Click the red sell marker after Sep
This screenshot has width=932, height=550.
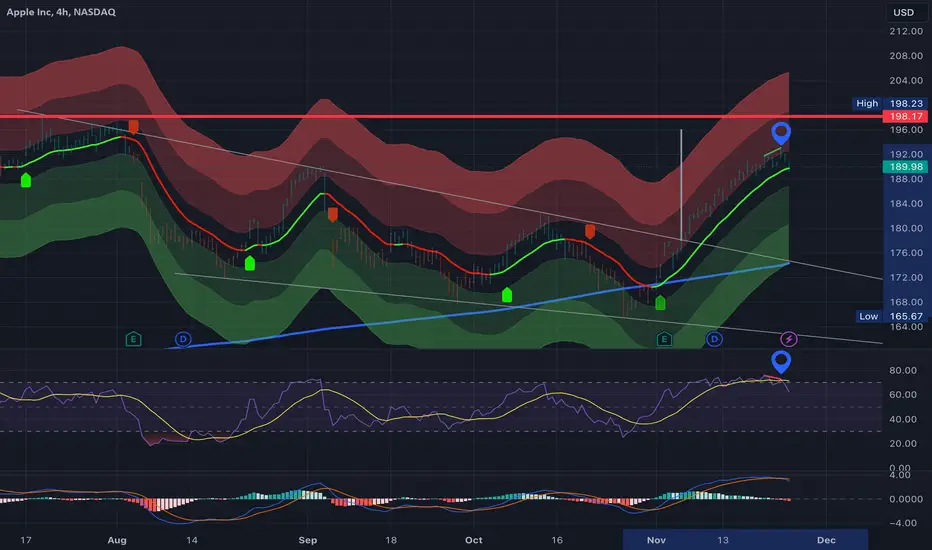tap(333, 215)
